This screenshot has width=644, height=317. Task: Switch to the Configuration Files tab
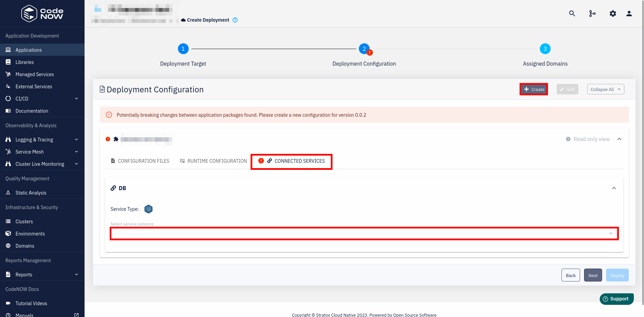[x=140, y=161]
